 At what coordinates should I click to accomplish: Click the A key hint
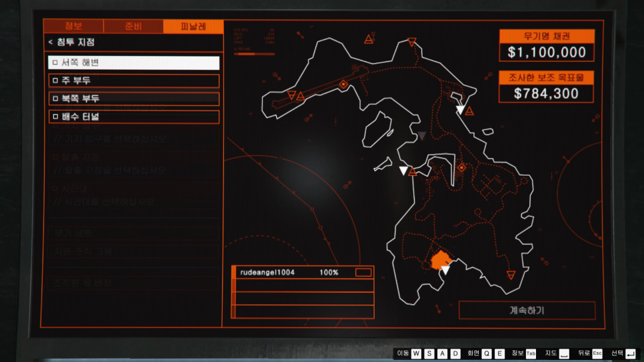[443, 353]
